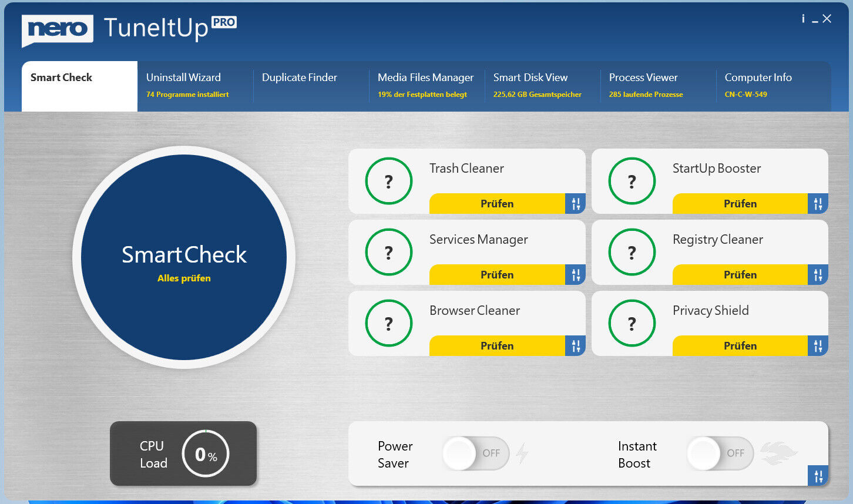
Task: Open the Duplicate Finder tab
Action: click(311, 86)
